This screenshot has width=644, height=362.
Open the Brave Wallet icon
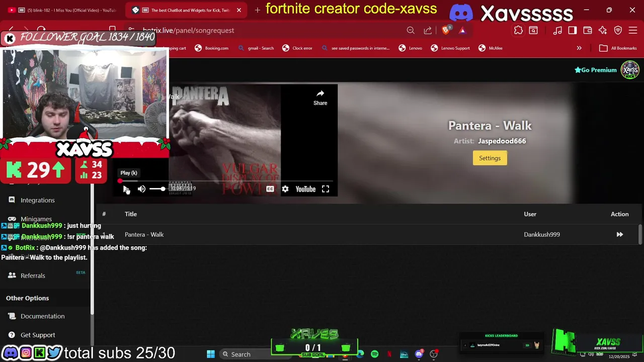point(588,31)
